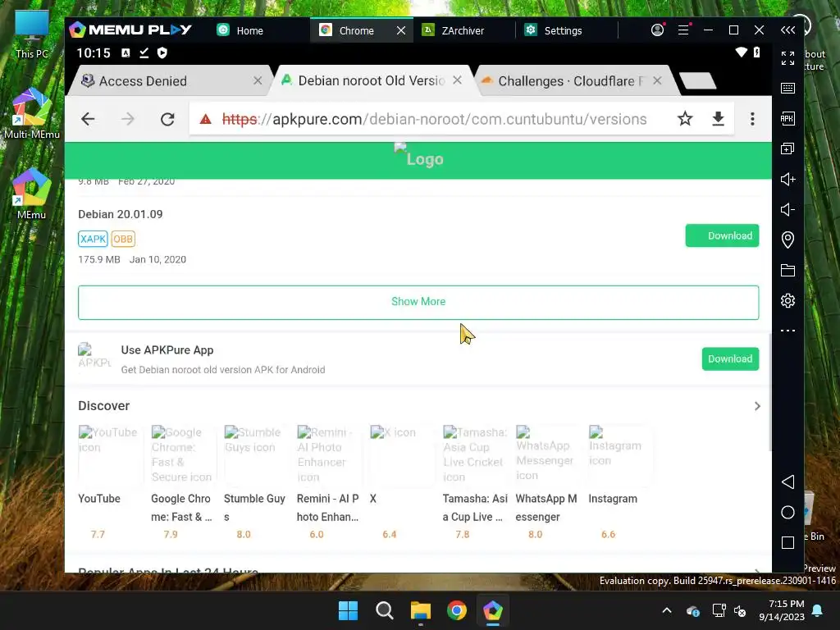Viewport: 840px width, 630px height.
Task: Open the Windows notification bell
Action: [x=818, y=610]
